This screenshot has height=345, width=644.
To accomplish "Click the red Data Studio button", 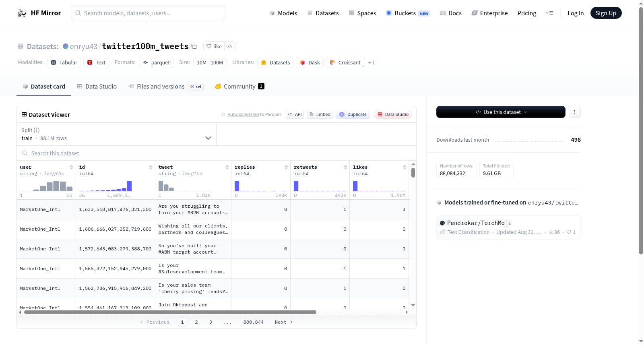I will coord(393,114).
